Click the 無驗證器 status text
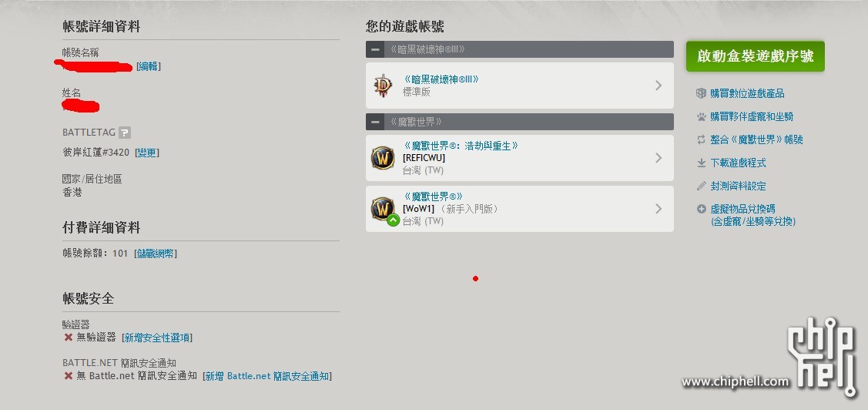The image size is (868, 410). 96,337
